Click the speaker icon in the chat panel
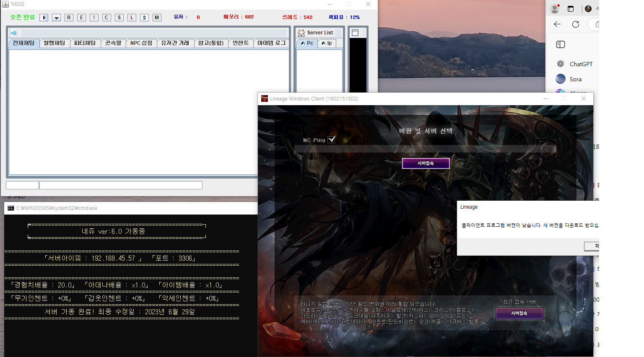The height and width of the screenshot is (357, 644). click(x=13, y=33)
